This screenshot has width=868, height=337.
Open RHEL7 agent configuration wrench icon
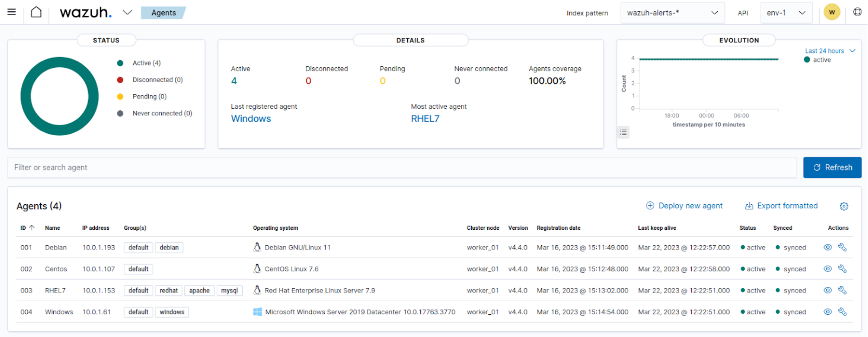click(842, 290)
